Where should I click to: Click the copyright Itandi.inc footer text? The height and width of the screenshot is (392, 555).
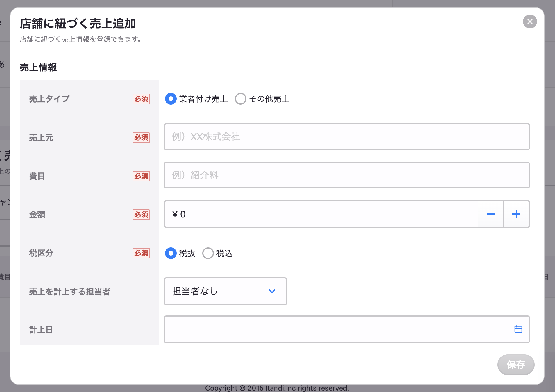click(277, 388)
